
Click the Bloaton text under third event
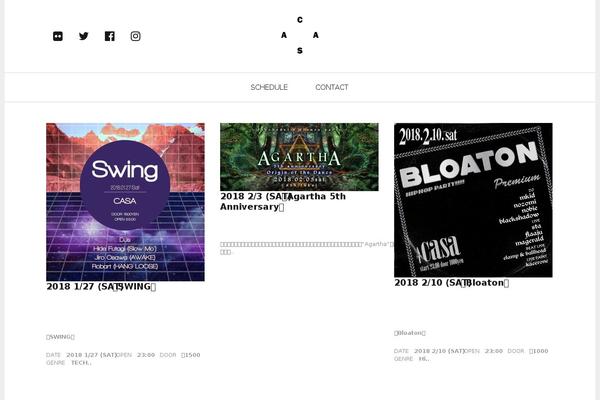point(410,333)
